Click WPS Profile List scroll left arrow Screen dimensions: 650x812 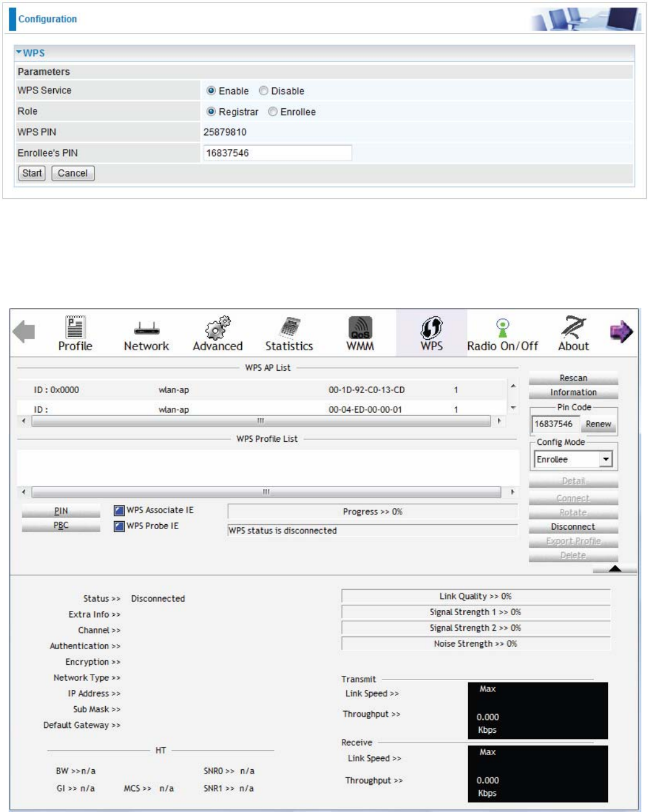coord(24,492)
